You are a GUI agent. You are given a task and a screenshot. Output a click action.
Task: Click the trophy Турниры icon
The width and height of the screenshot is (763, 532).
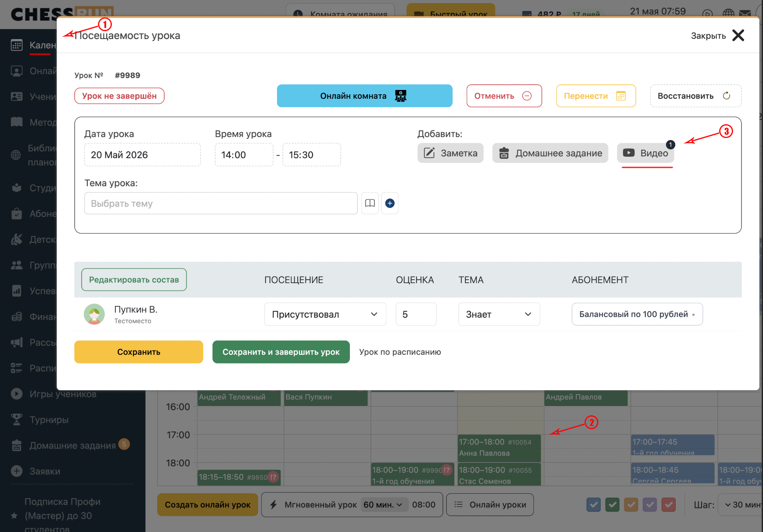(17, 420)
